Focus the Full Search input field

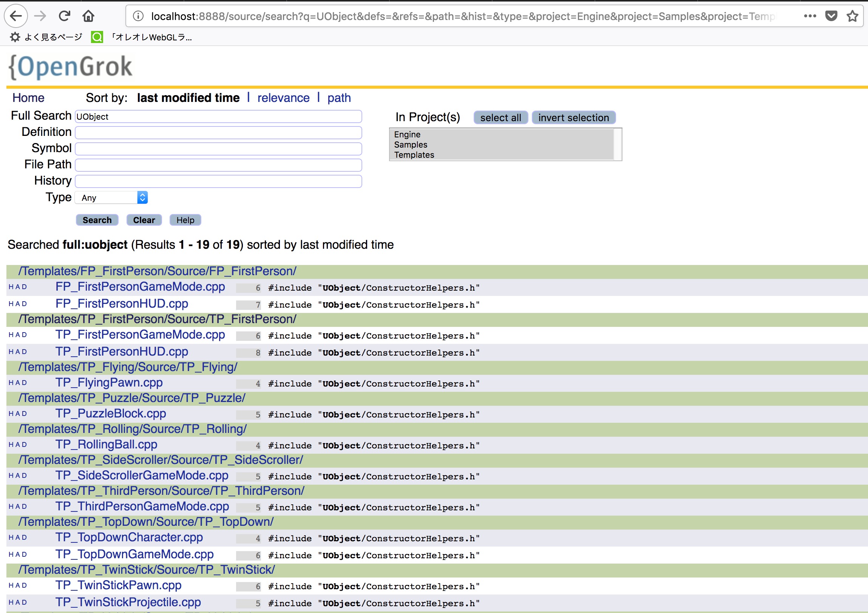click(219, 116)
